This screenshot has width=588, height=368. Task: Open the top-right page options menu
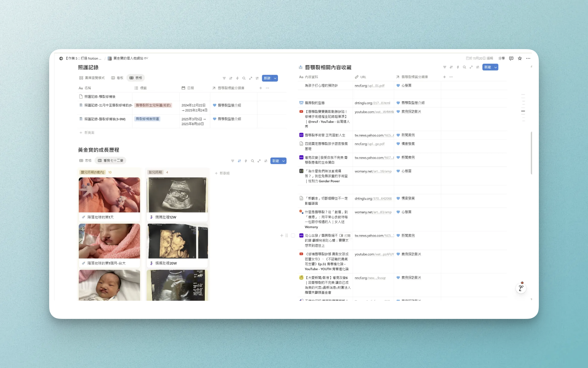click(x=528, y=59)
